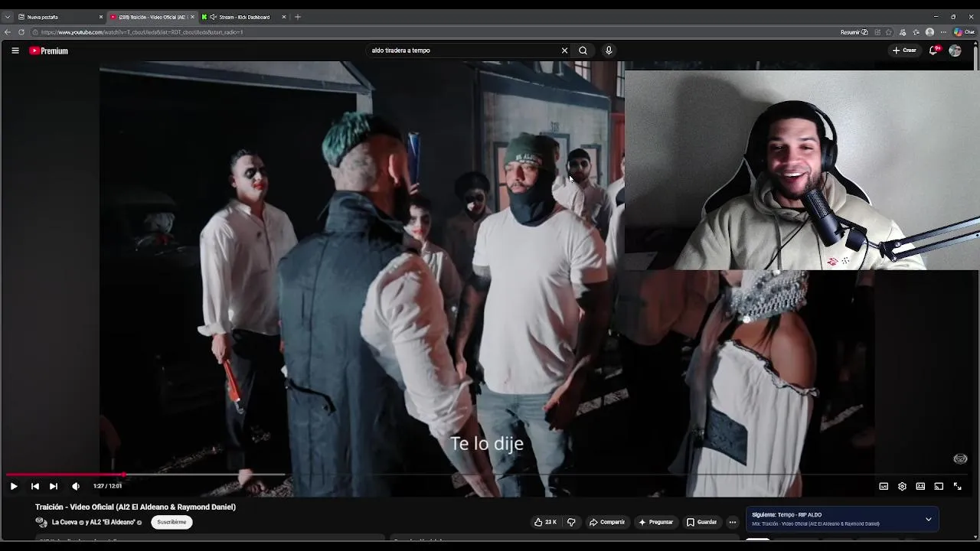Open browser profile icon
Image resolution: width=980 pixels, height=551 pixels.
pos(929,32)
